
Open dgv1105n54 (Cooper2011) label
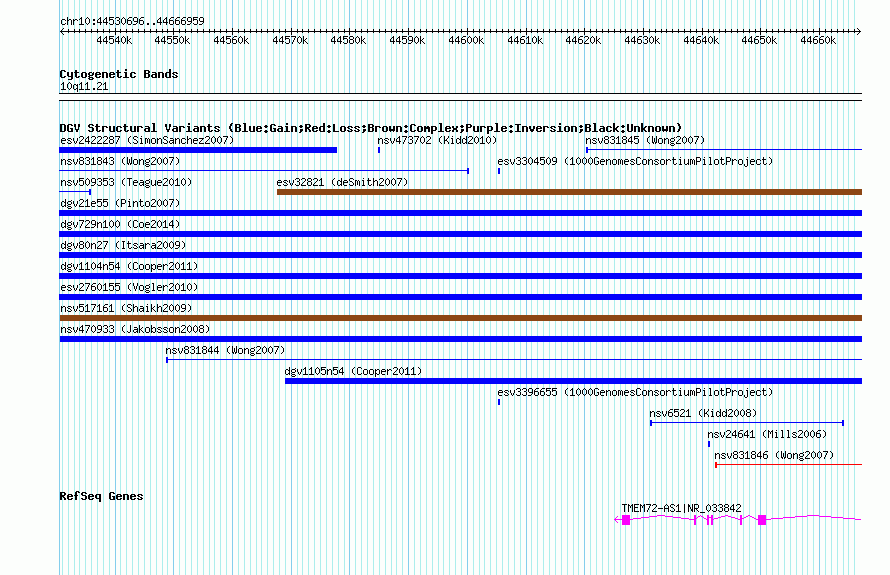(354, 371)
